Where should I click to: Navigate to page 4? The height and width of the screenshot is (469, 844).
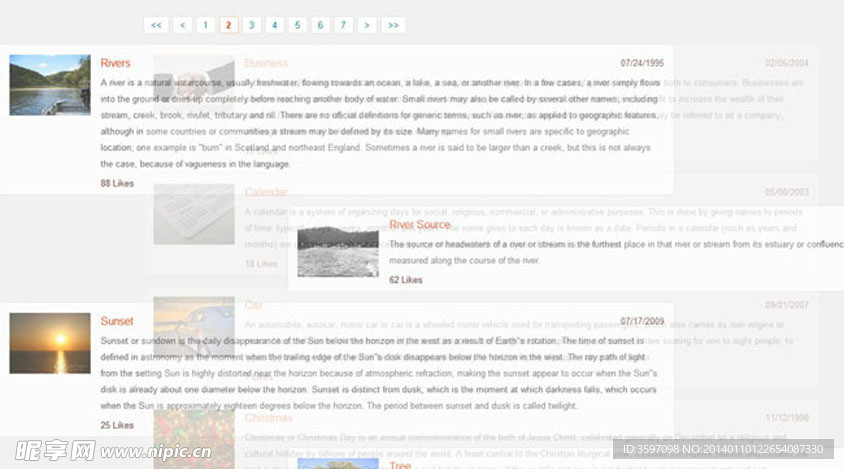coord(274,25)
